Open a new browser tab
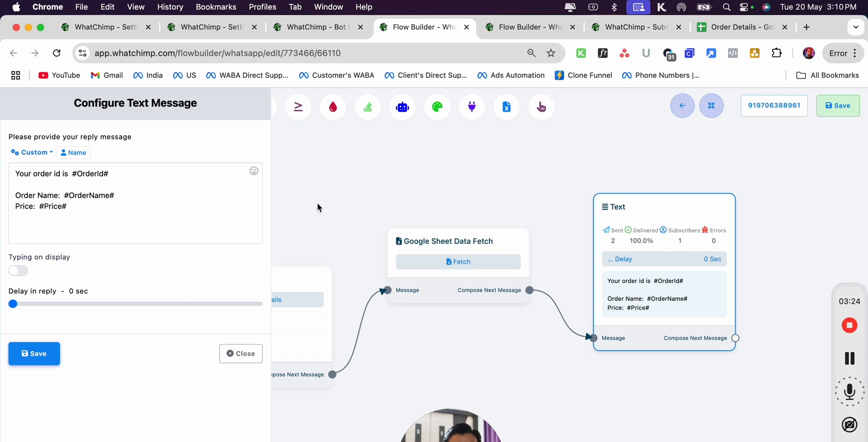This screenshot has width=868, height=442. pos(807,27)
